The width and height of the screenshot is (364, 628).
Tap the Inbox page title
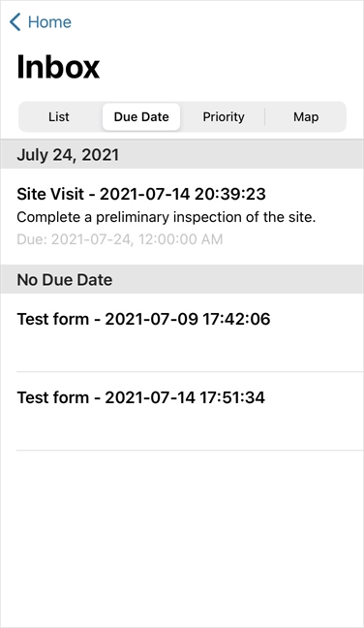coord(58,67)
